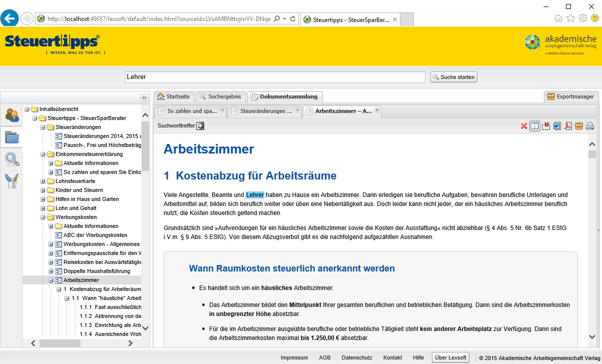
Task: Select 'Steueränderungen 2014, 2015' tree document
Action: 102,136
